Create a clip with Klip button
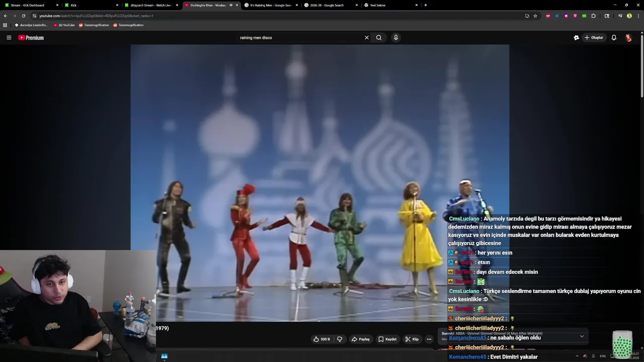Image resolution: width=644 pixels, height=362 pixels. coord(412,339)
